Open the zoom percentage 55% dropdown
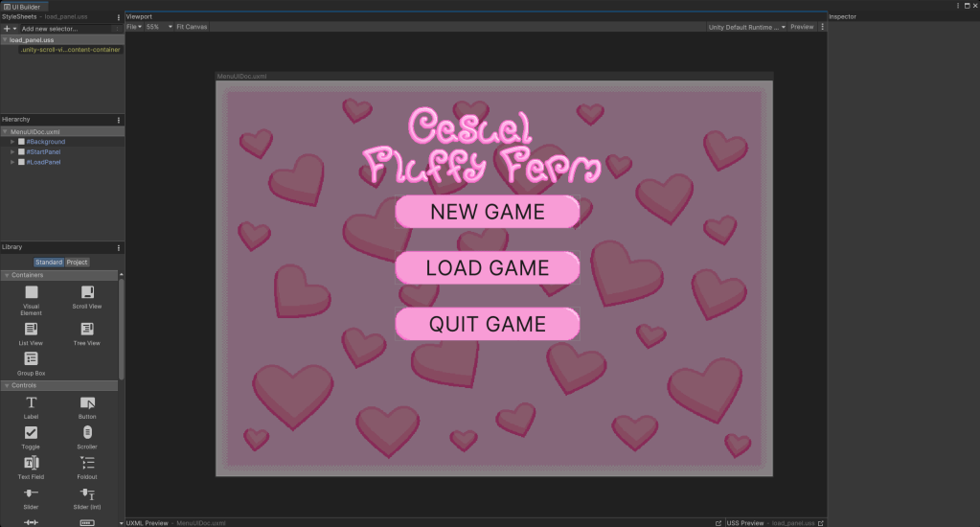 (x=159, y=27)
